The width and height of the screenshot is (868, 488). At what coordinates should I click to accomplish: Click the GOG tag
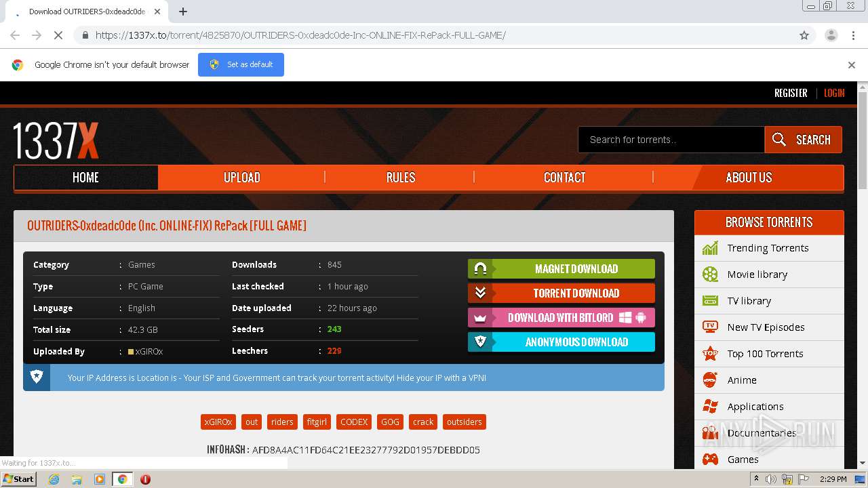390,422
